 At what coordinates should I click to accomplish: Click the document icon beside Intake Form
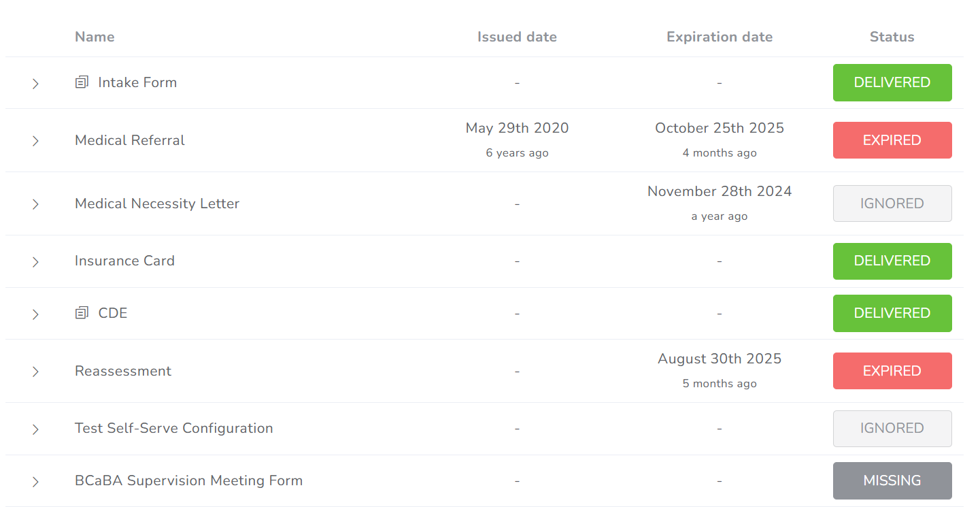point(82,82)
